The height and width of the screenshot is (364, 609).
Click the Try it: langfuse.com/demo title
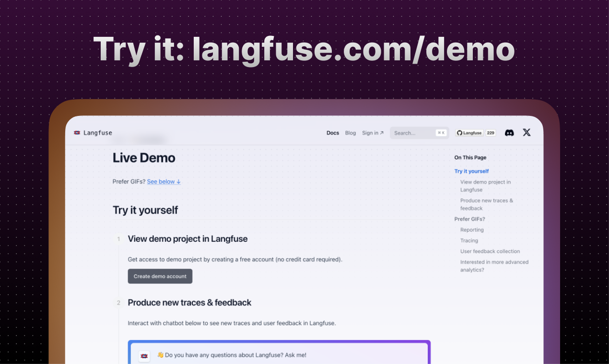point(304,49)
